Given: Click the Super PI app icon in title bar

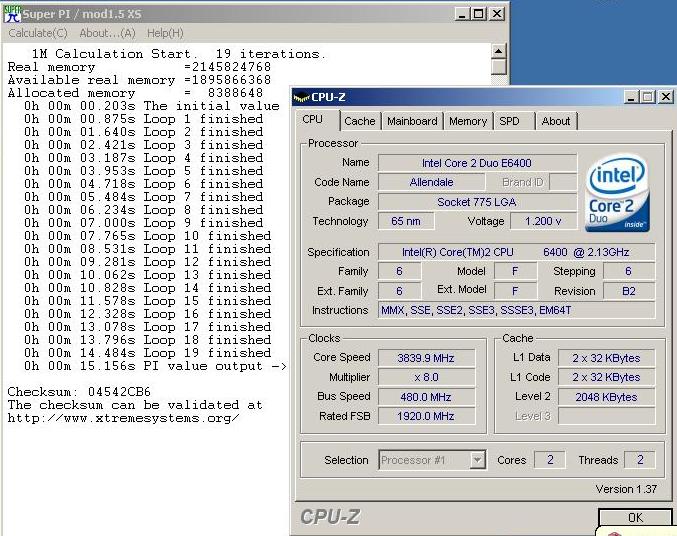Looking at the screenshot, I should [11, 14].
